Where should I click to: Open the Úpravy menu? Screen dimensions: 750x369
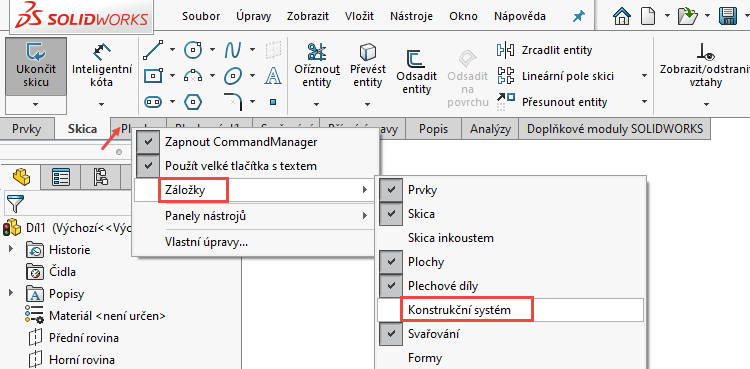pyautogui.click(x=254, y=16)
